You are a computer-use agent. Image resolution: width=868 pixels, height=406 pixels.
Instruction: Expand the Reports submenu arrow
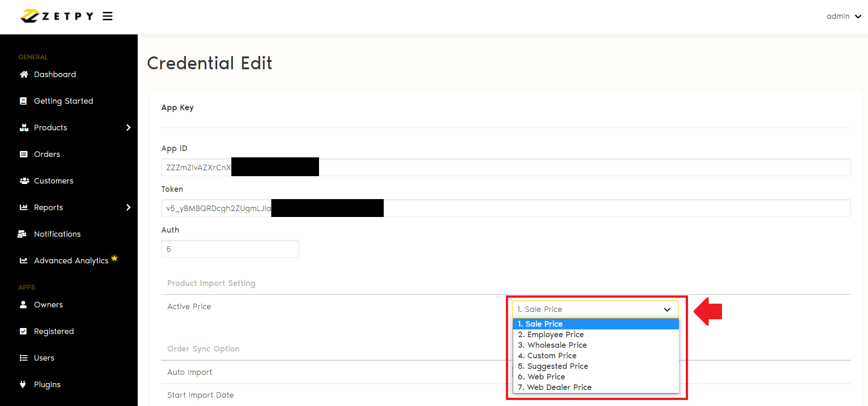point(129,207)
